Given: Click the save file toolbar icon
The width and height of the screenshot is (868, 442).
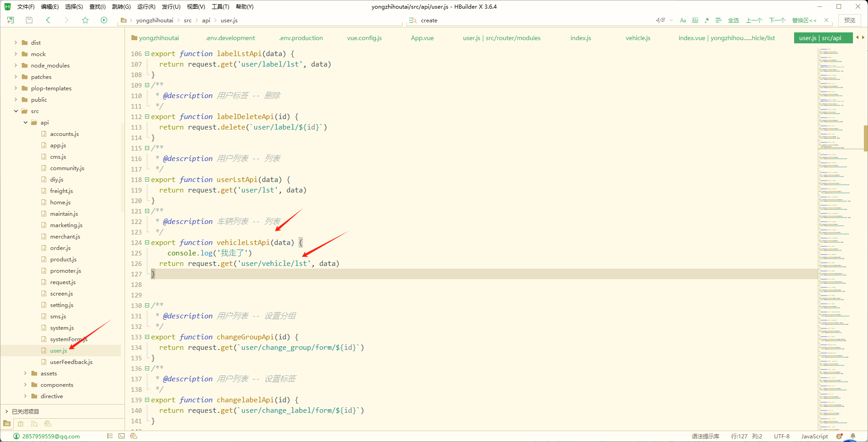Looking at the screenshot, I should (29, 20).
